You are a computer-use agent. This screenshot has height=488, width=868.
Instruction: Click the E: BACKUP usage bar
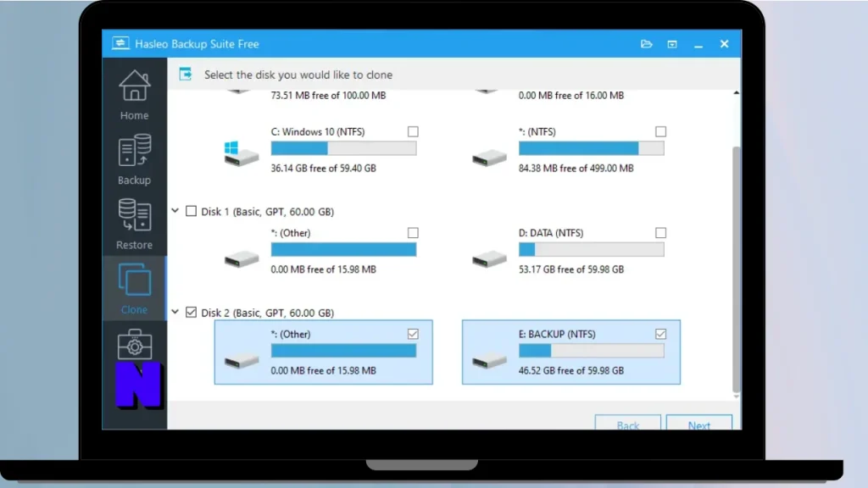[591, 351]
